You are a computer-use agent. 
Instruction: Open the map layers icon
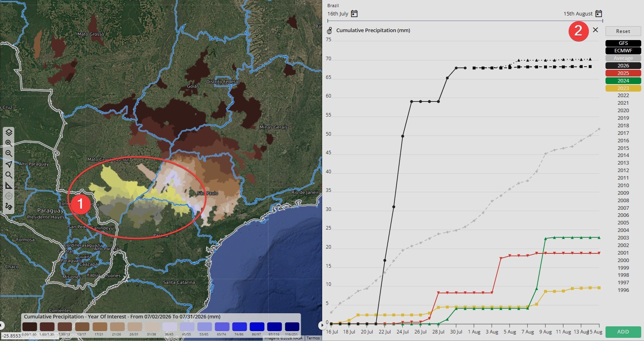[x=9, y=132]
